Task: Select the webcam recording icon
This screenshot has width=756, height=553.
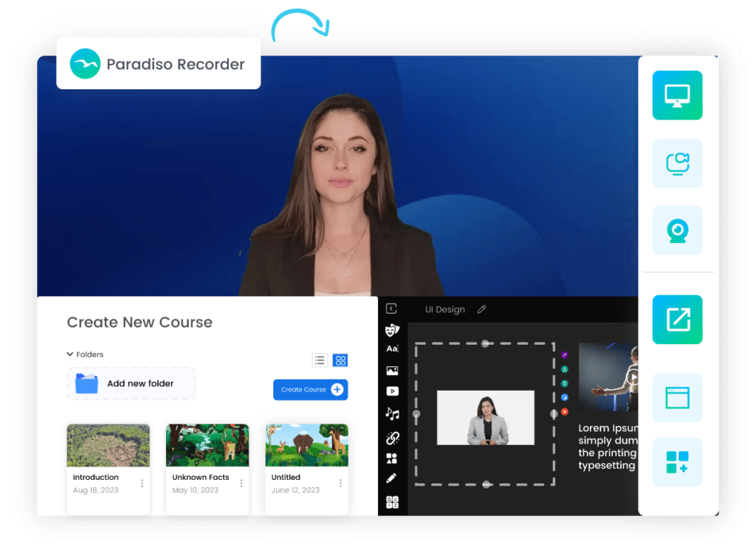Action: pos(677,230)
